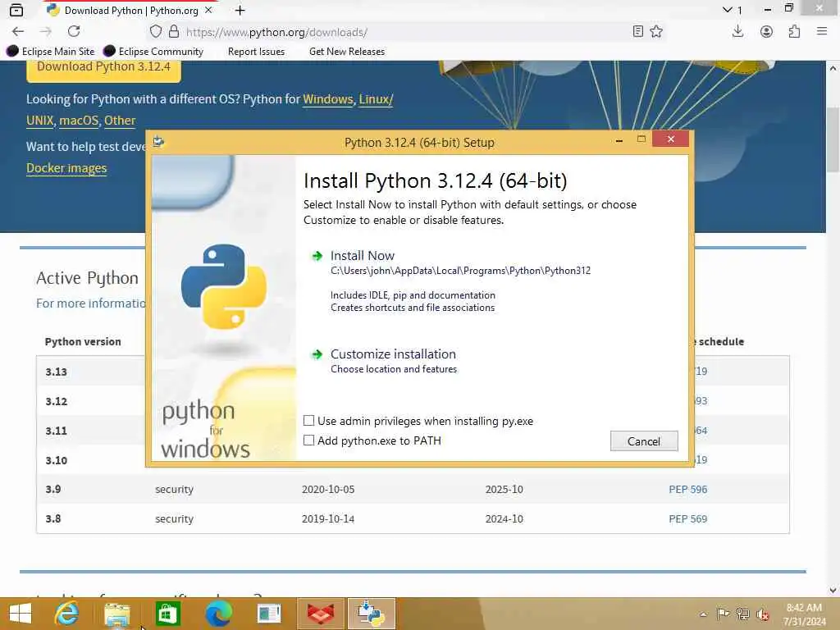Screen dimensions: 840x630
Task: Launch Microsoft Edge from taskbar
Action: (x=218, y=614)
